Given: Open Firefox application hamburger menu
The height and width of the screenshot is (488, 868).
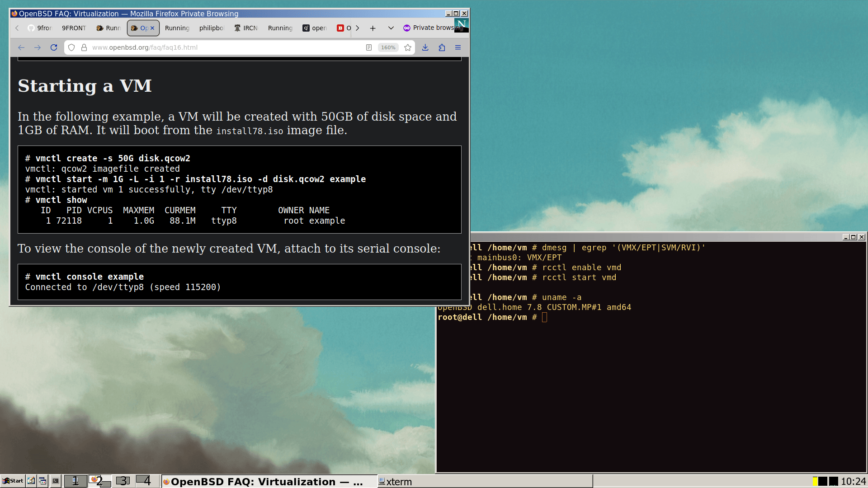Looking at the screenshot, I should pyautogui.click(x=458, y=47).
